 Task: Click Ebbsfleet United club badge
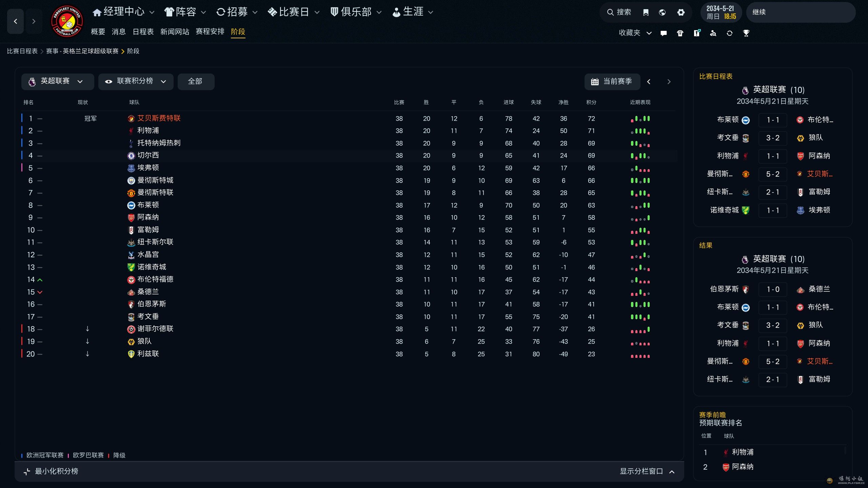[x=67, y=21]
